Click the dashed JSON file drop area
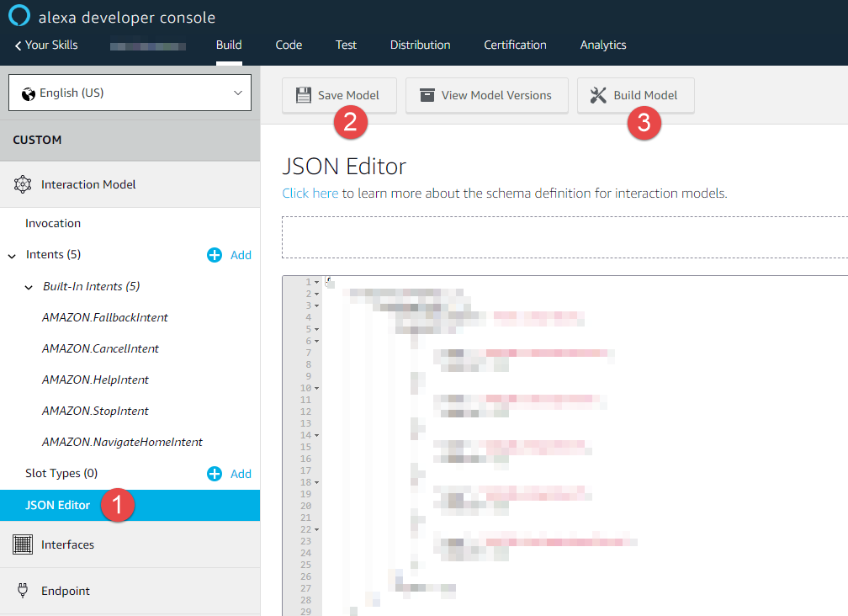The height and width of the screenshot is (616, 848). point(564,237)
